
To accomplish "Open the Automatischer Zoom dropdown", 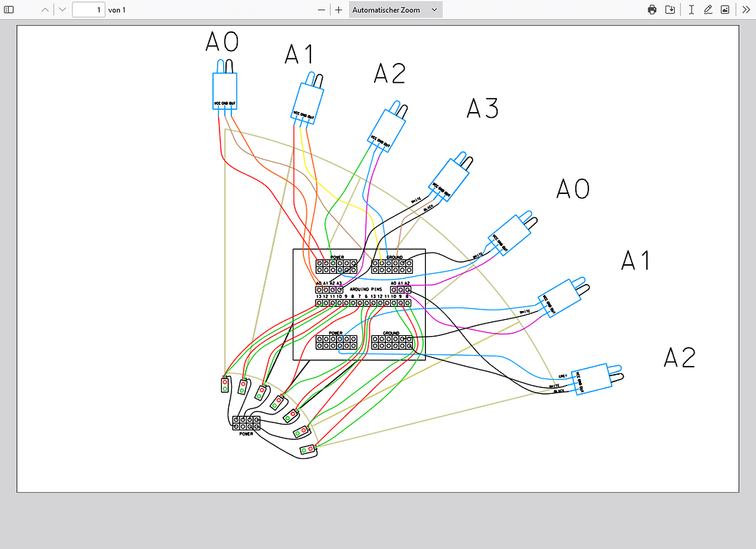I will pos(395,10).
